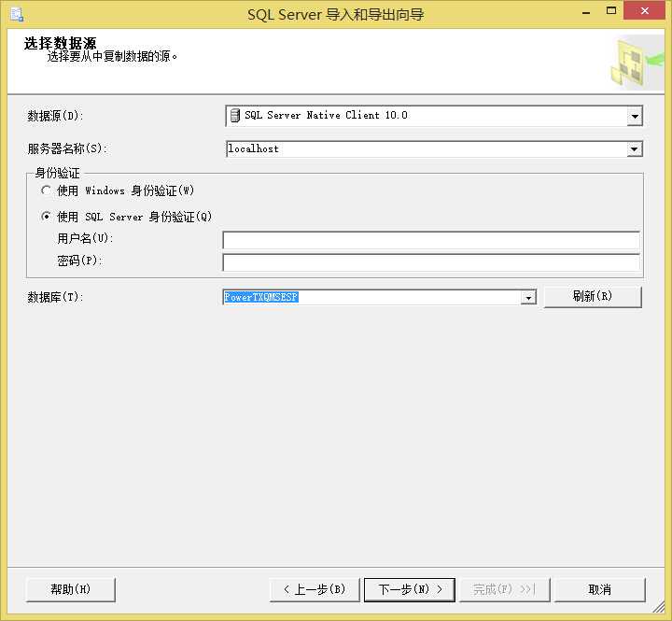Click the SQL Server Native Client 10.0 combo box

pos(434,116)
